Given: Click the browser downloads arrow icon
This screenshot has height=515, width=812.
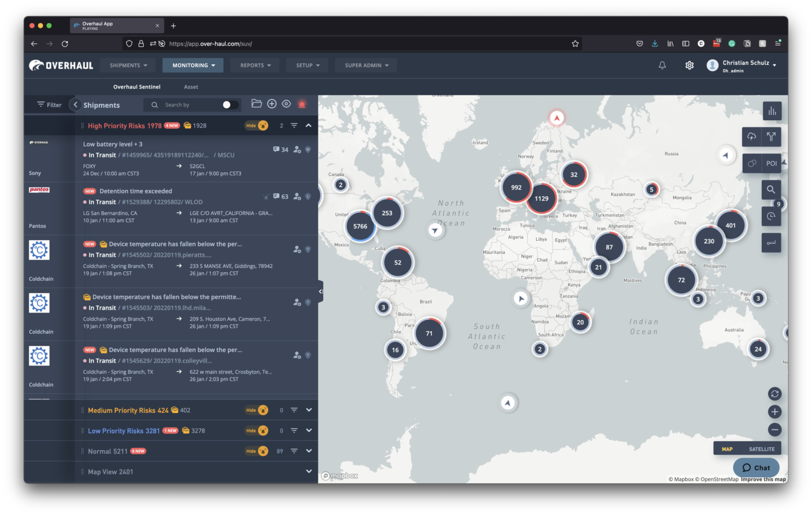Looking at the screenshot, I should tap(655, 43).
